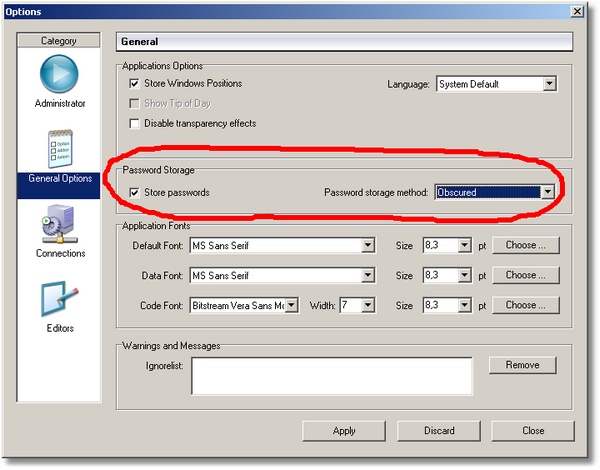
Task: Uncheck the Store passwords checkbox
Action: [x=134, y=193]
